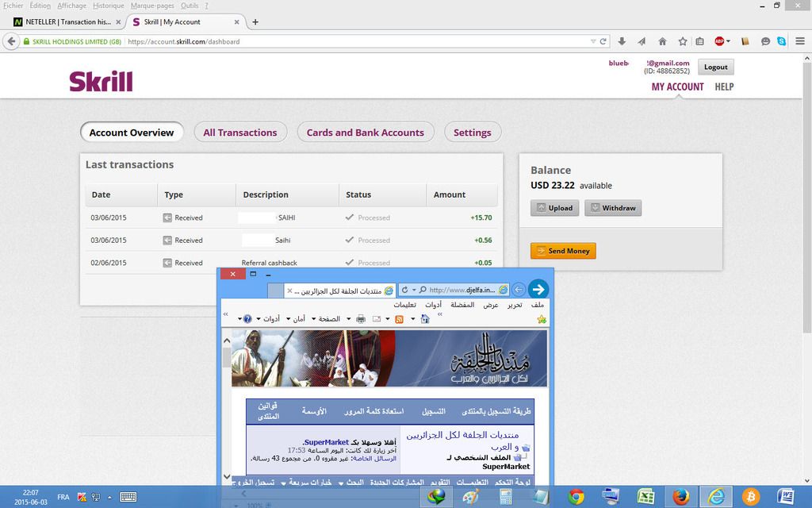Click the التسجيل (Register) link on the forum

click(x=434, y=412)
